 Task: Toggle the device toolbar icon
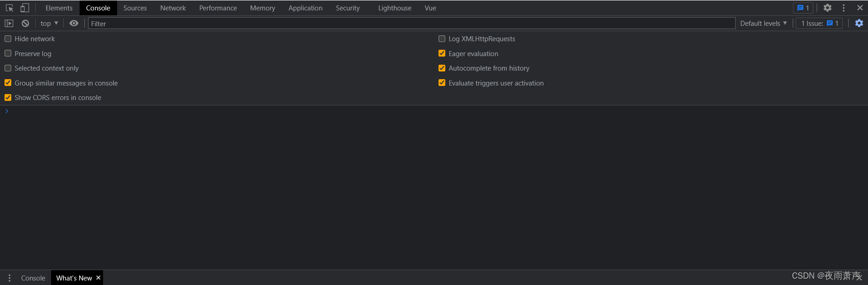(25, 8)
